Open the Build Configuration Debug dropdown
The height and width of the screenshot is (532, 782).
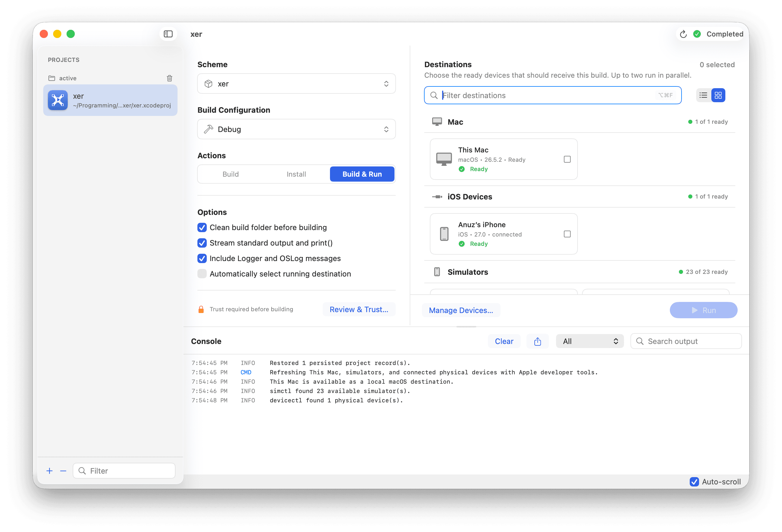point(296,129)
